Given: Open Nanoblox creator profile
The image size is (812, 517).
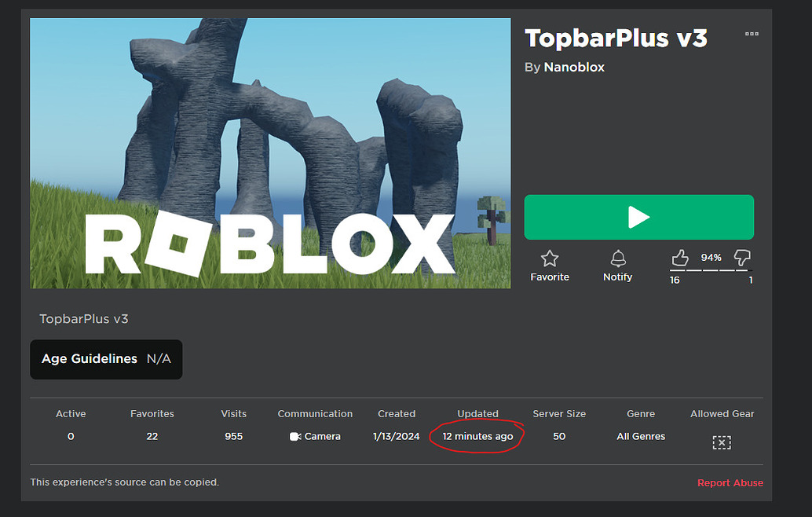Looking at the screenshot, I should (574, 67).
